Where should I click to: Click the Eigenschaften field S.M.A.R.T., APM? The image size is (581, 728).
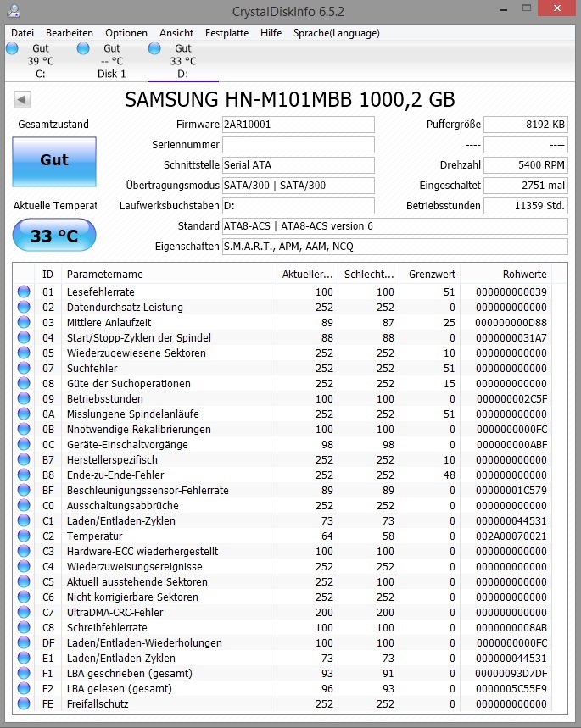395,247
